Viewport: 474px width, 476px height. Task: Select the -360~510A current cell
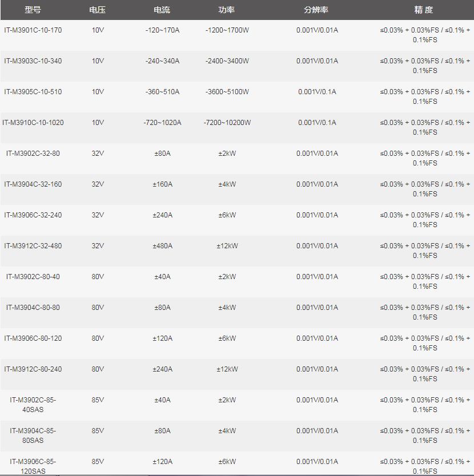(x=162, y=92)
